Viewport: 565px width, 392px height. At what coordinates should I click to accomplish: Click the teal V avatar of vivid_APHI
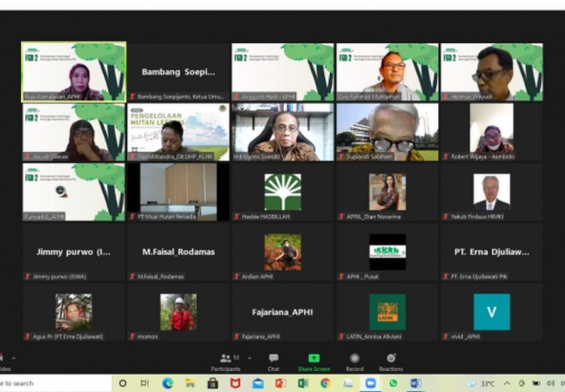click(x=492, y=312)
